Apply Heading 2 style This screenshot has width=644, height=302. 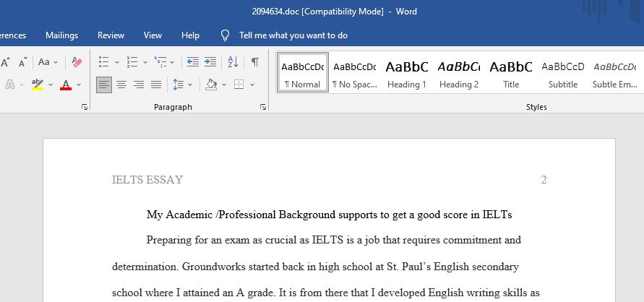pyautogui.click(x=459, y=72)
